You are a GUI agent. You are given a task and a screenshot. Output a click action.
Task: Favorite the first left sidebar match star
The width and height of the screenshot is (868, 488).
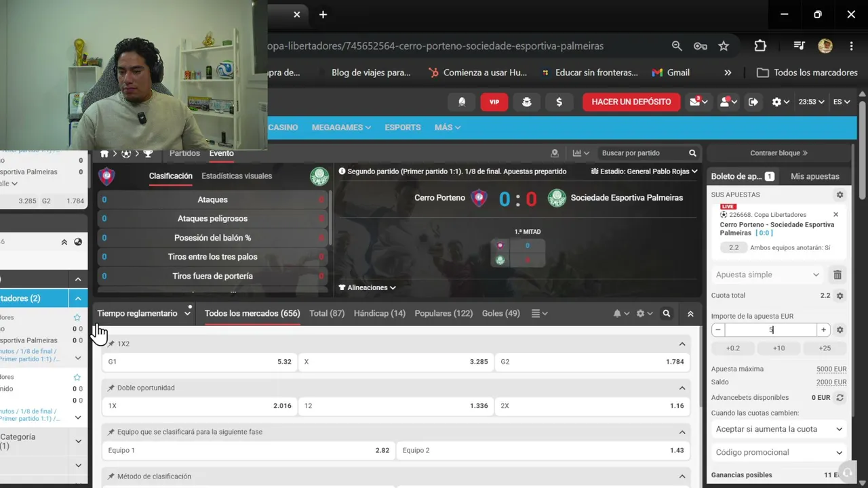pyautogui.click(x=77, y=318)
